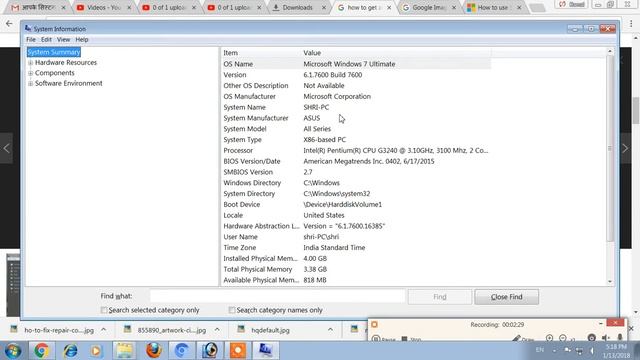Select the System Manufacturer row
This screenshot has width=640, height=360.
point(356,118)
